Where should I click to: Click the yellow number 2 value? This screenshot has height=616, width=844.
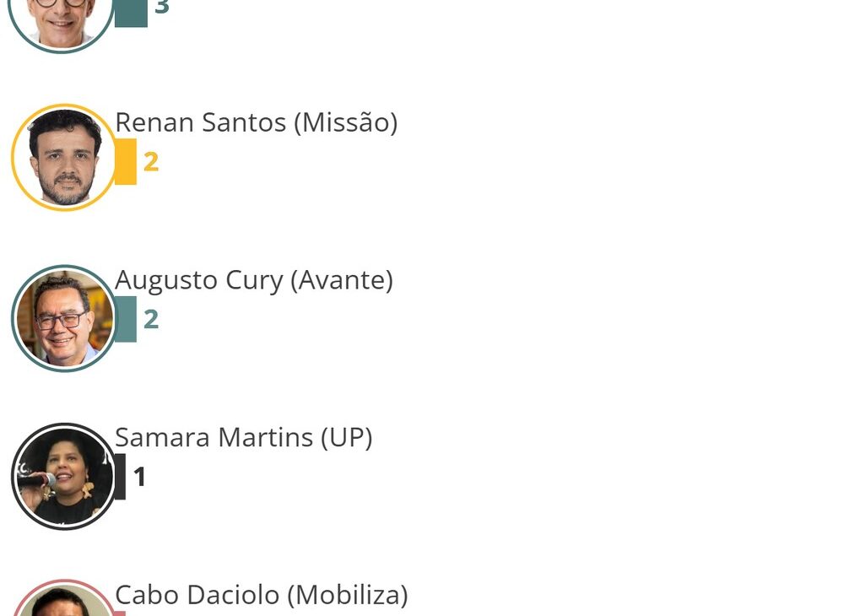[151, 161]
